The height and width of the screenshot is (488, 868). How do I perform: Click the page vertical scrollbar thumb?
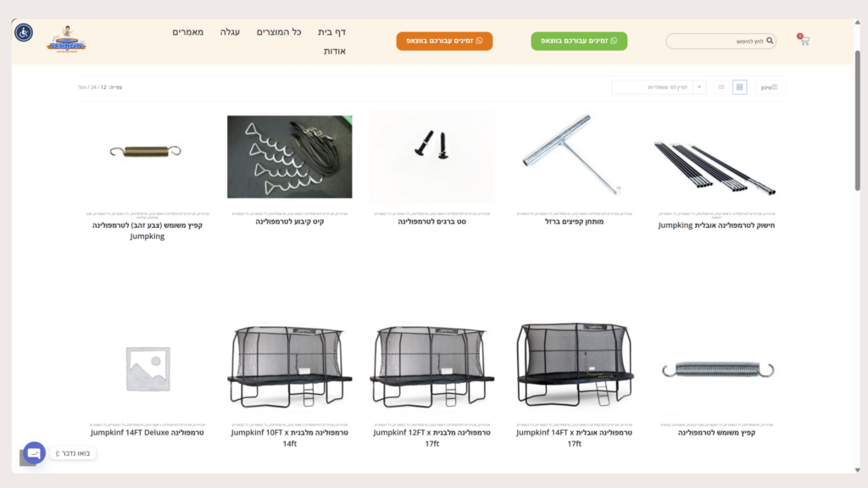tap(858, 120)
